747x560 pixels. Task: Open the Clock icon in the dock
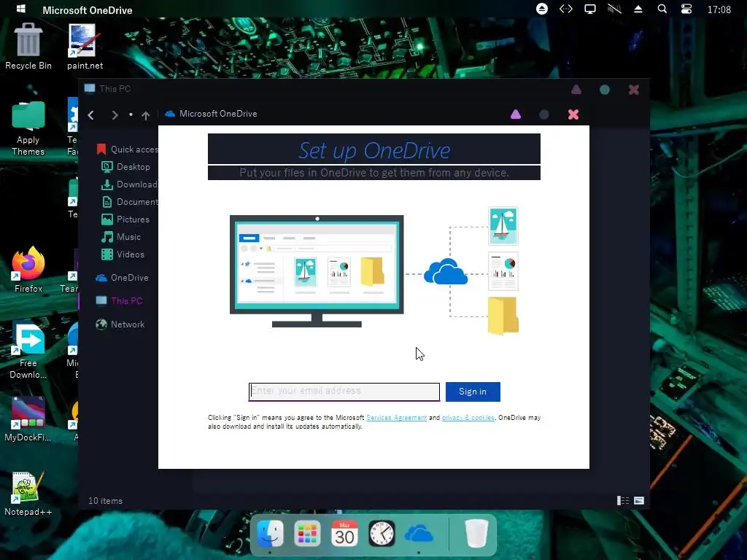tap(382, 533)
